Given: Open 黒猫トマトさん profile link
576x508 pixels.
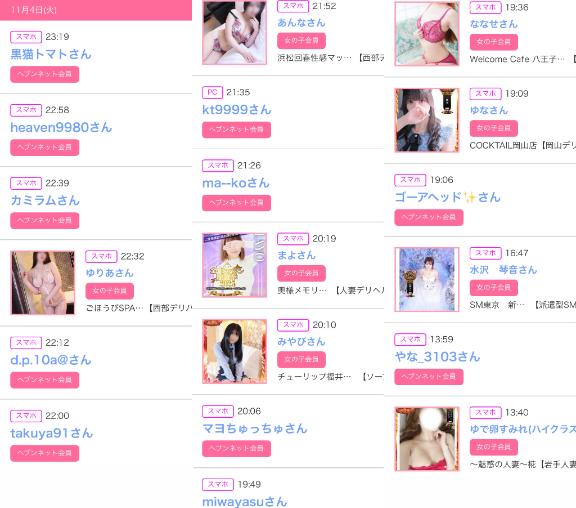Looking at the screenshot, I should click(x=51, y=54).
